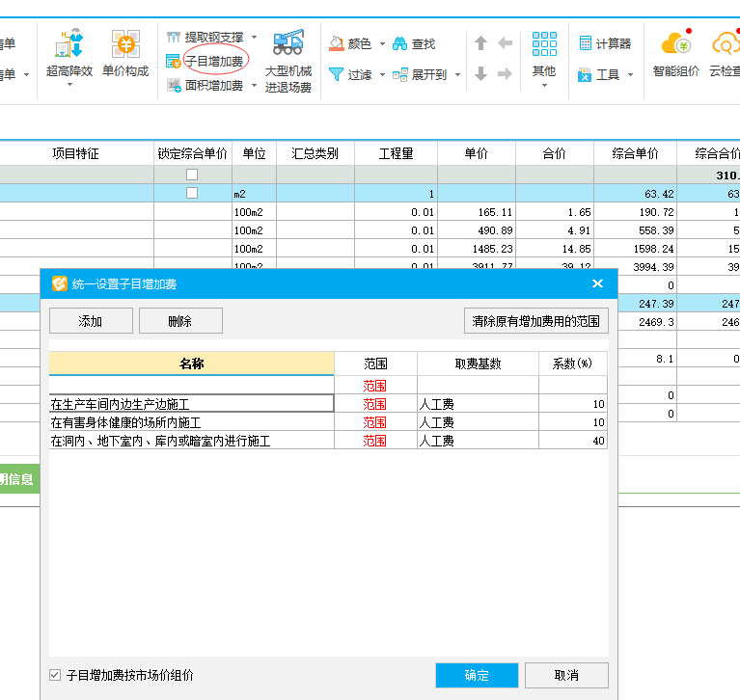740x700 pixels.
Task: Expand the 超高降效 dropdown arrow
Action: [69, 85]
